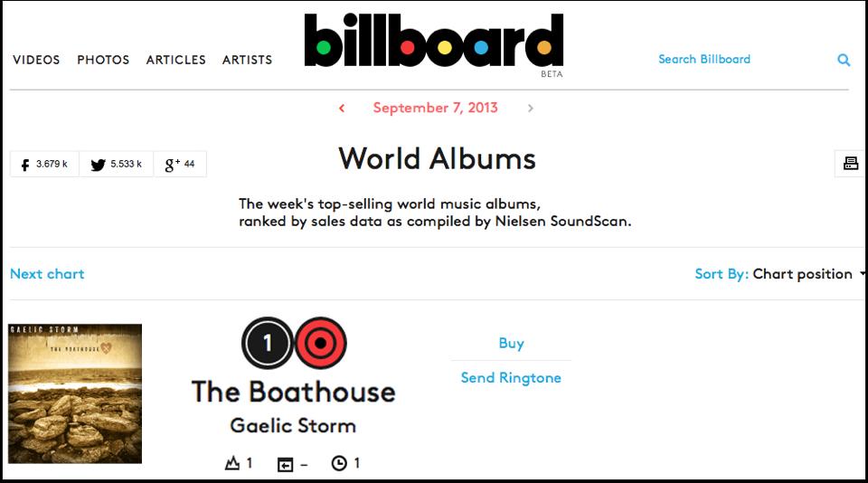This screenshot has height=483, width=868.
Task: Go to the previous chart week arrow
Action: (342, 108)
